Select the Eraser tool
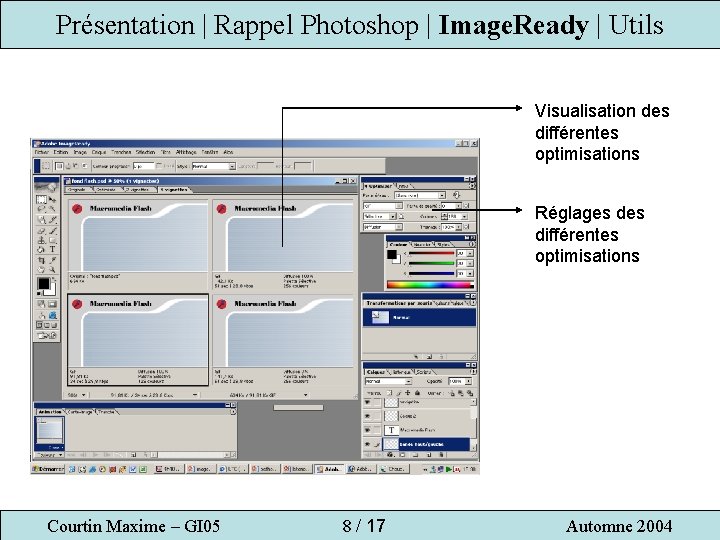720x540 pixels. click(41, 231)
